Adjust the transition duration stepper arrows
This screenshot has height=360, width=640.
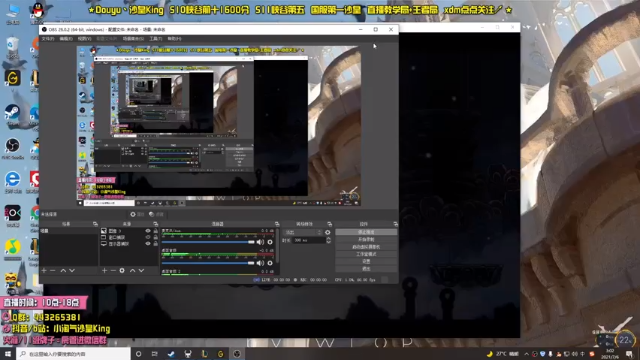[x=329, y=240]
